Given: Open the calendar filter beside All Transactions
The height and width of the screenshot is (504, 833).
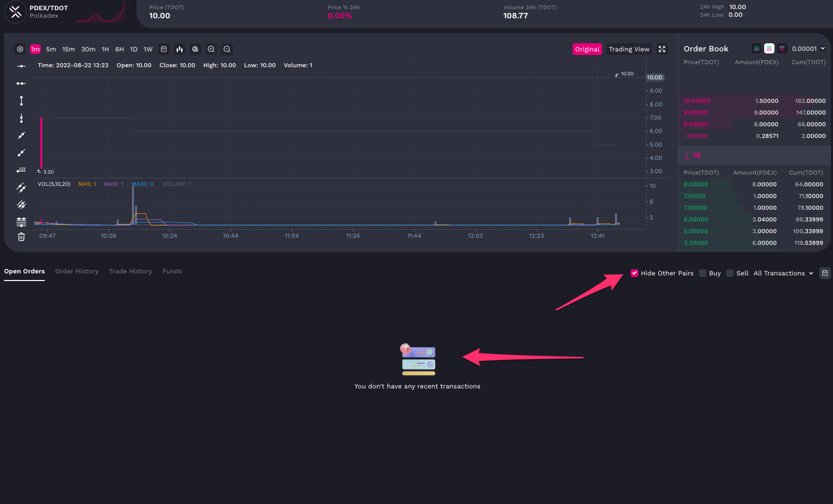Looking at the screenshot, I should tap(825, 273).
